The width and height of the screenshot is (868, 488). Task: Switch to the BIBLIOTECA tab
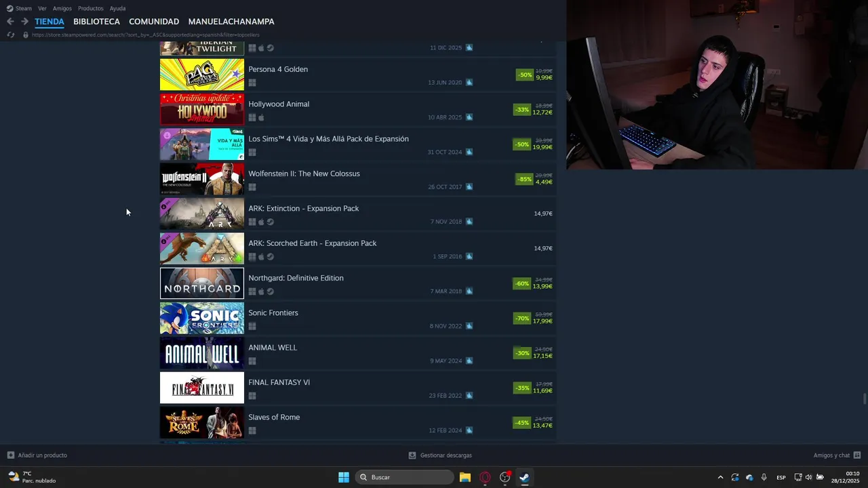click(96, 22)
